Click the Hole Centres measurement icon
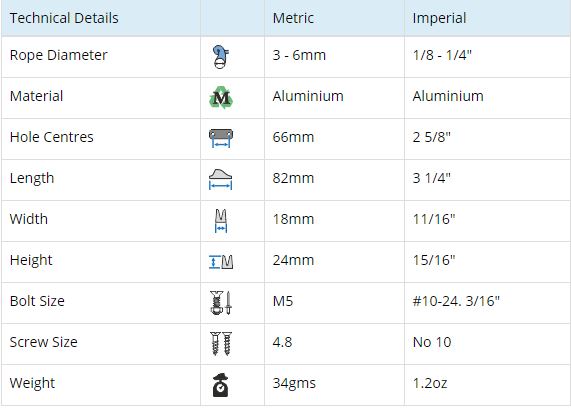The image size is (571, 410). click(221, 138)
